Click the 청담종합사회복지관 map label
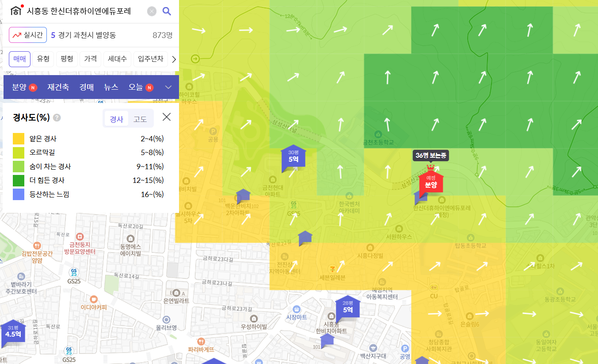Screen dimensions: 598x364 [439, 345]
